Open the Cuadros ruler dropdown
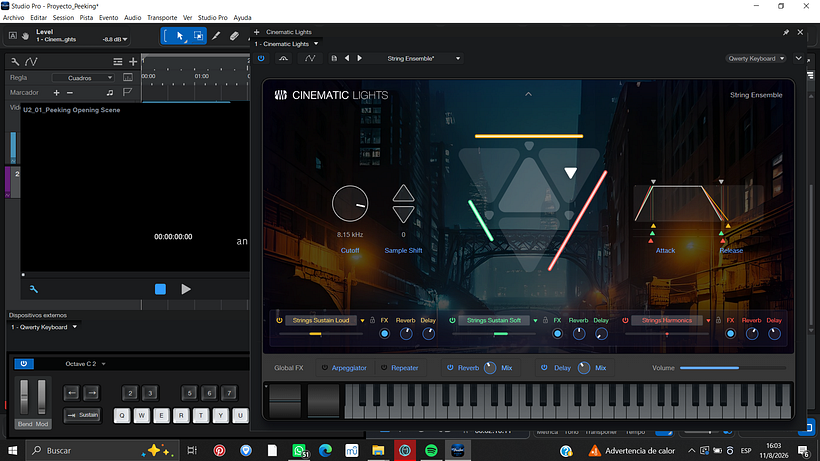The width and height of the screenshot is (820, 461). click(x=83, y=78)
